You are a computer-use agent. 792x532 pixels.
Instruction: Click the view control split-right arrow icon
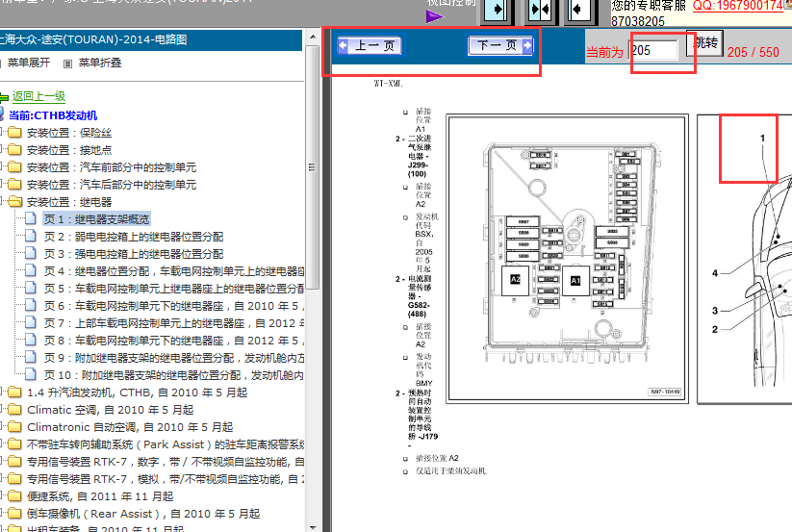[x=496, y=10]
